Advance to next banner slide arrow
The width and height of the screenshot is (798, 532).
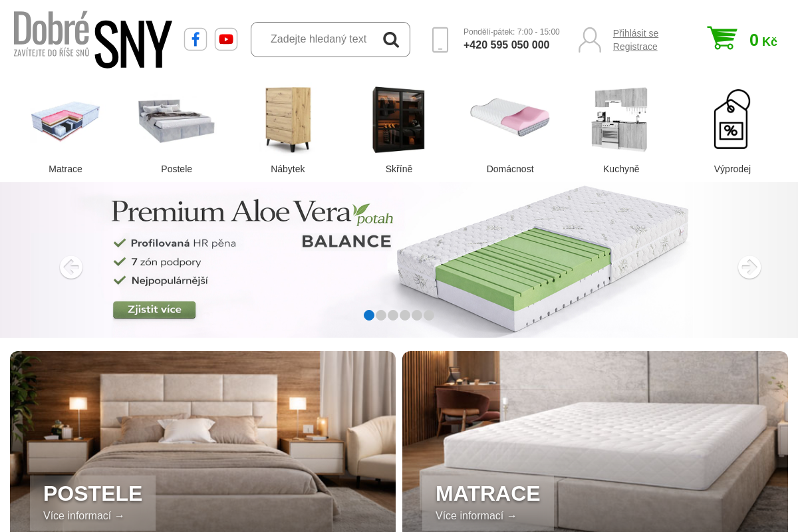pyautogui.click(x=749, y=267)
